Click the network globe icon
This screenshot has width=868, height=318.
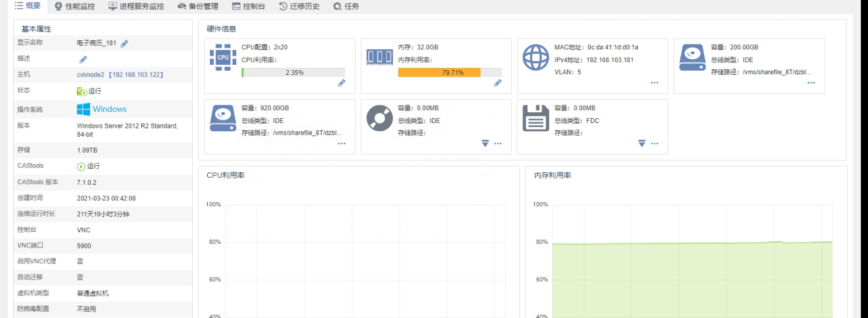(x=536, y=57)
